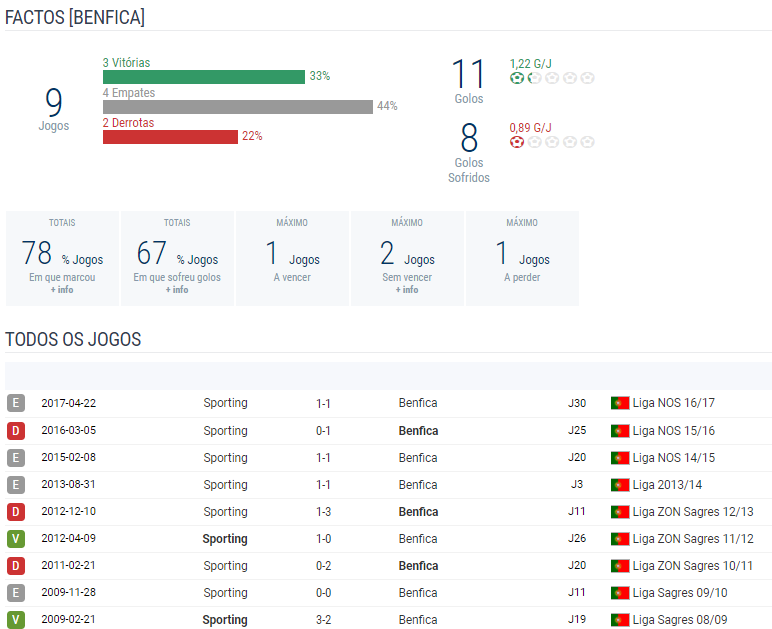This screenshot has width=772, height=629.
Task: Click red ball icon under 0,89 G/J
Action: click(x=516, y=142)
